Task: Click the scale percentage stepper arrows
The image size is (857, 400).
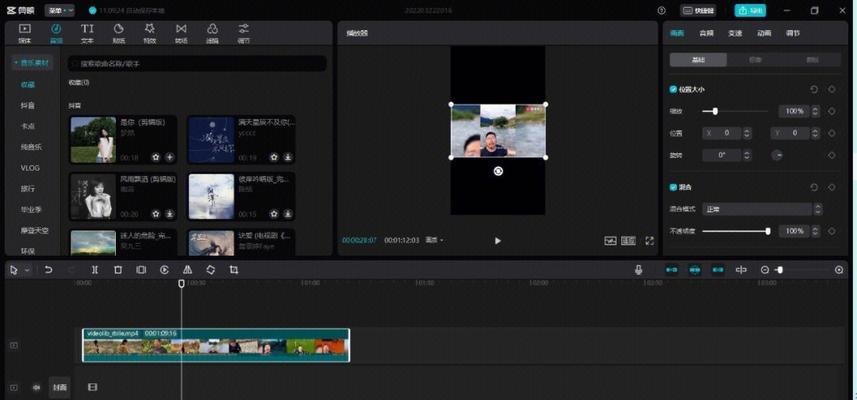Action: point(815,111)
